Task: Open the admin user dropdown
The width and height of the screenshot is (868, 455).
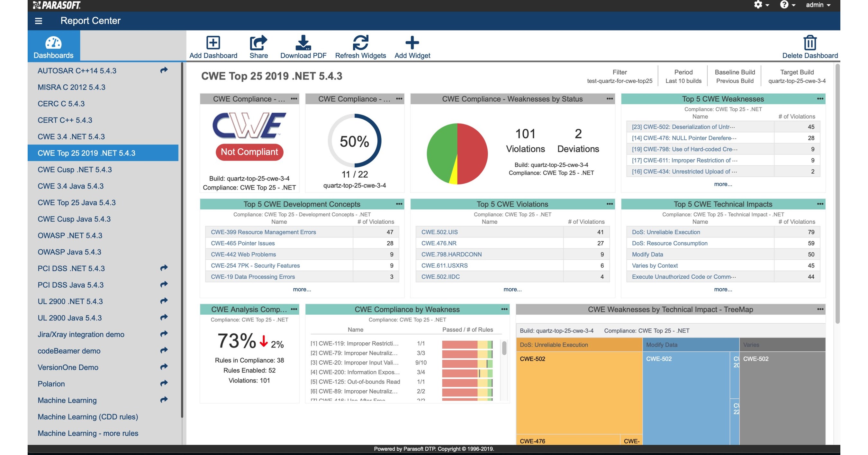Action: (x=815, y=5)
